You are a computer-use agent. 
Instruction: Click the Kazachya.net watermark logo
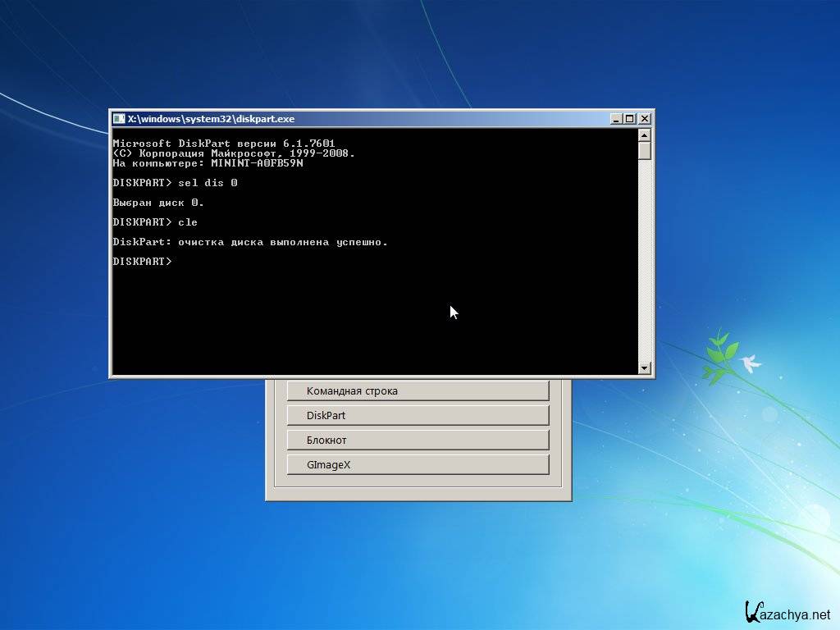[x=787, y=612]
